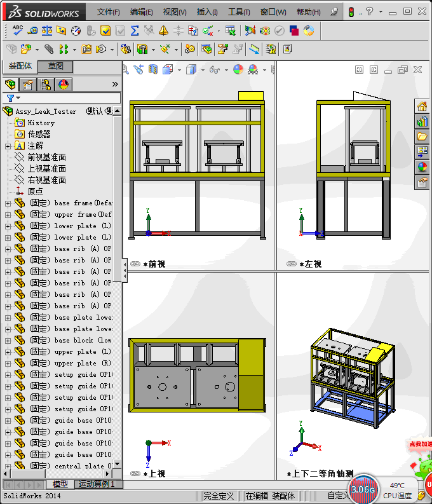Click the SolidWorks logo button
432x504 pixels.
pos(44,12)
